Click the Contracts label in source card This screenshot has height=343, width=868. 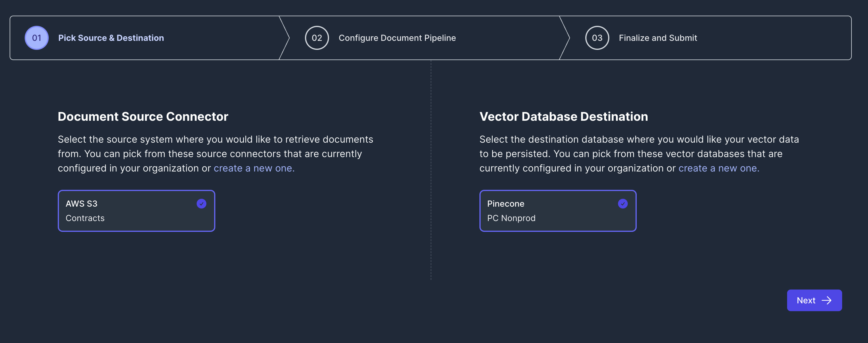pos(85,218)
